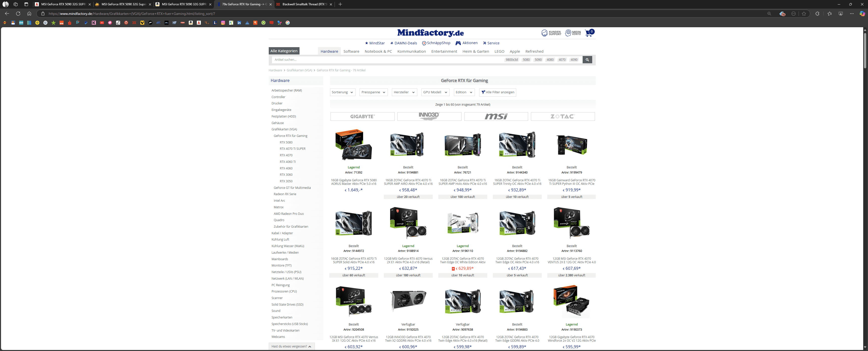868x351 pixels.
Task: Open browser extensions puzzle icon
Action: (817, 13)
